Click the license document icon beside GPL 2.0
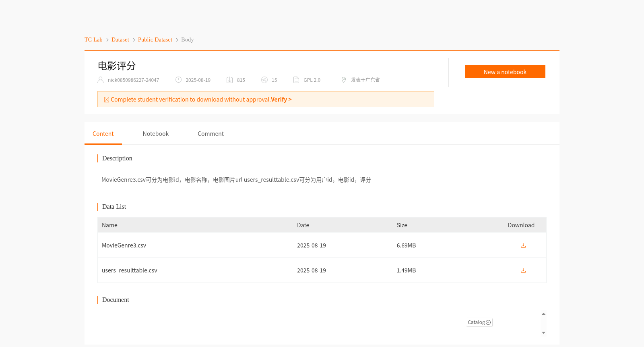Screen dimensions: 644x347 point(296,80)
